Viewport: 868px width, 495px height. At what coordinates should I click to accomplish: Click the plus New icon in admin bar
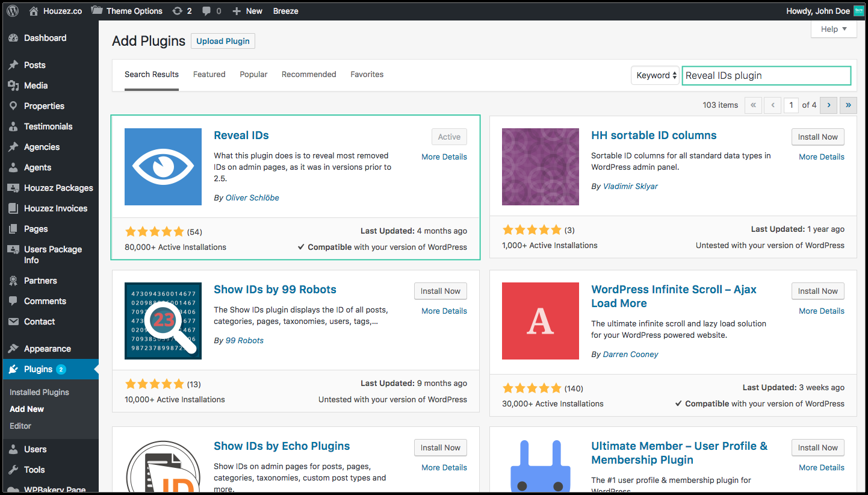(x=237, y=11)
